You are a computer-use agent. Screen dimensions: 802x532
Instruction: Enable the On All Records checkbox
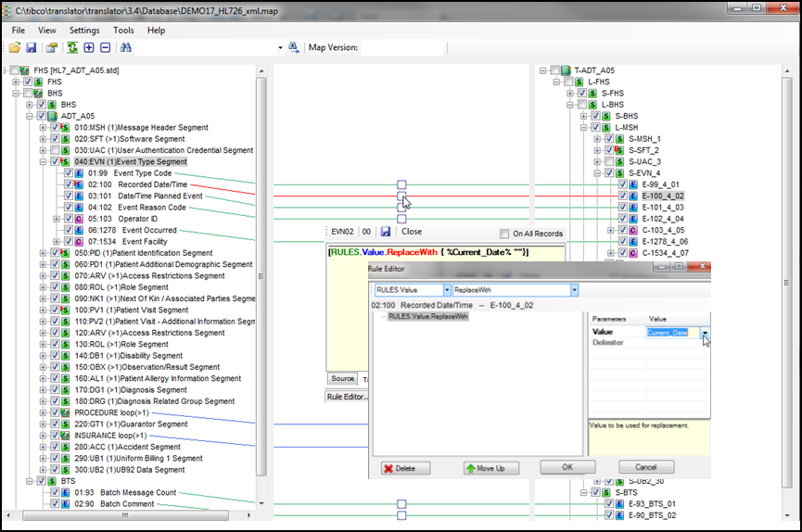coord(504,234)
